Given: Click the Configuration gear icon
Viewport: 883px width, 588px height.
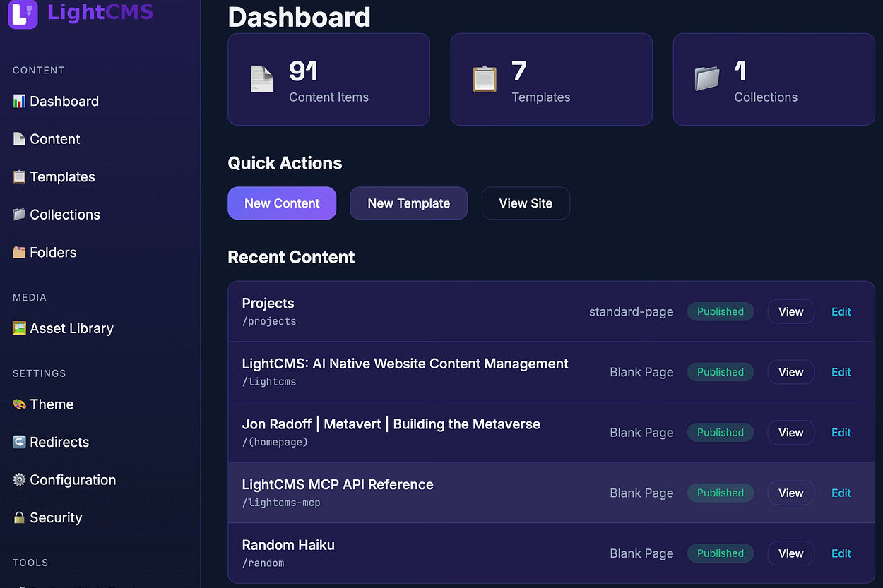Looking at the screenshot, I should pyautogui.click(x=19, y=480).
